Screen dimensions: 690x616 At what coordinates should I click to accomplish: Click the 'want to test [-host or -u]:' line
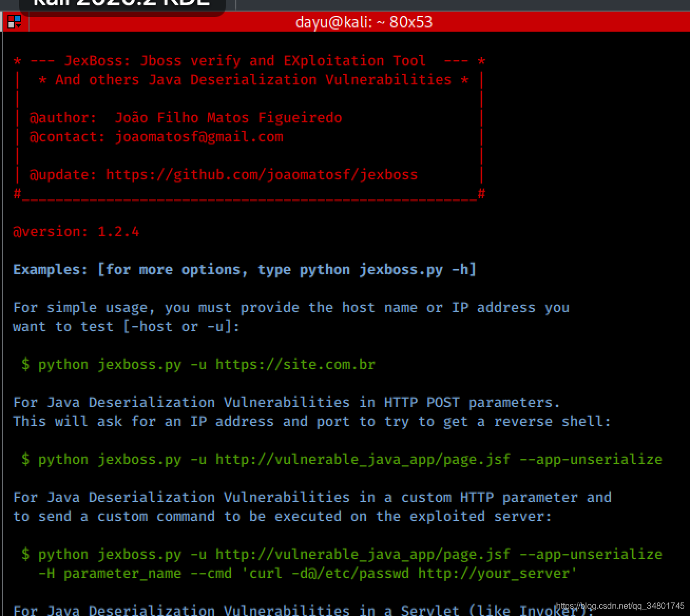point(127,326)
